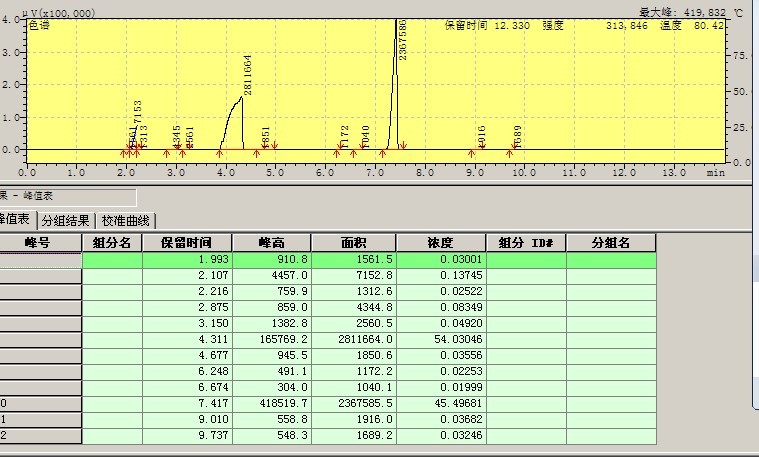This screenshot has height=457, width=759.
Task: Click the 4345 peak label on chromatogram
Action: pyautogui.click(x=177, y=137)
